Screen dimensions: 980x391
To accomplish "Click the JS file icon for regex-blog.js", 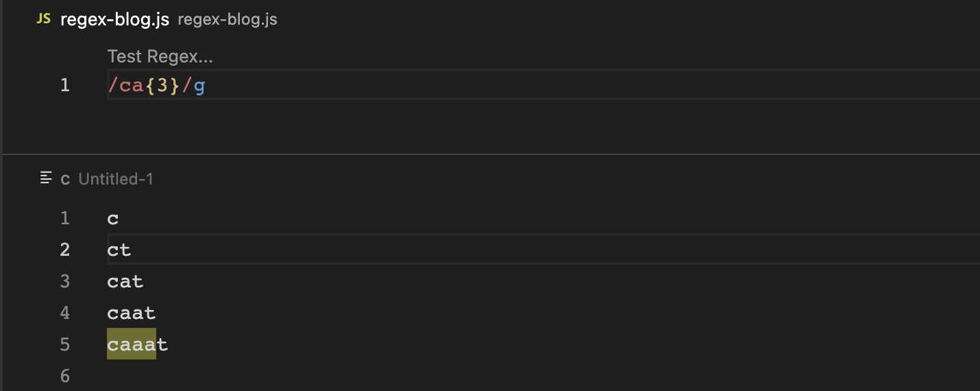I will point(43,19).
